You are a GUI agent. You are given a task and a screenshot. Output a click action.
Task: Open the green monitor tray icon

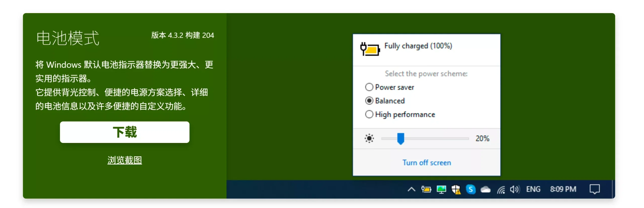441,189
